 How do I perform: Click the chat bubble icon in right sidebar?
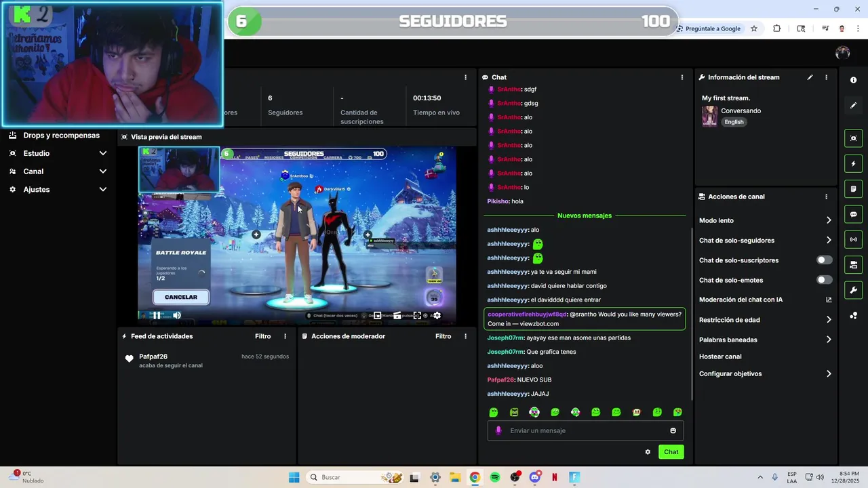pos(853,214)
